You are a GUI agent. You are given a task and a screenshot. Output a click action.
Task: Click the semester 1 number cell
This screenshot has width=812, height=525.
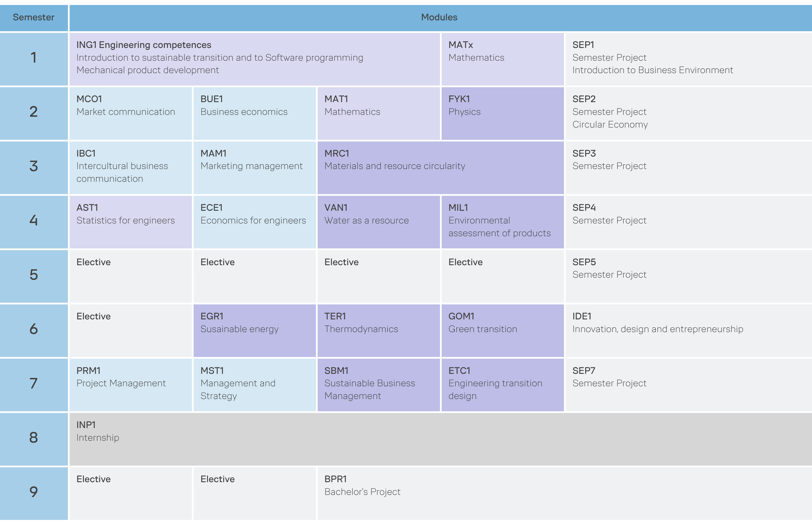[x=34, y=59]
